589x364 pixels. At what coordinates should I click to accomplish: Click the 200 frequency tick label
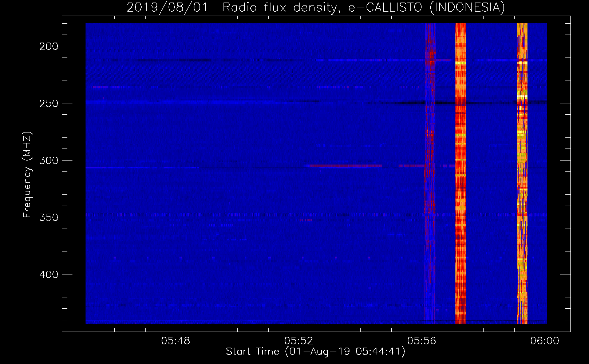[49, 46]
